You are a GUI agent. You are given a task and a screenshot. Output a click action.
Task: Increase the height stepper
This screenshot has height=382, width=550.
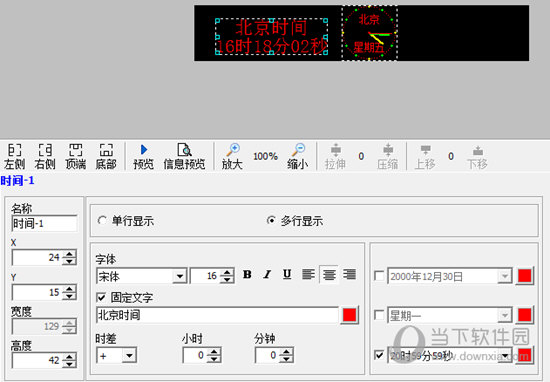pyautogui.click(x=69, y=356)
